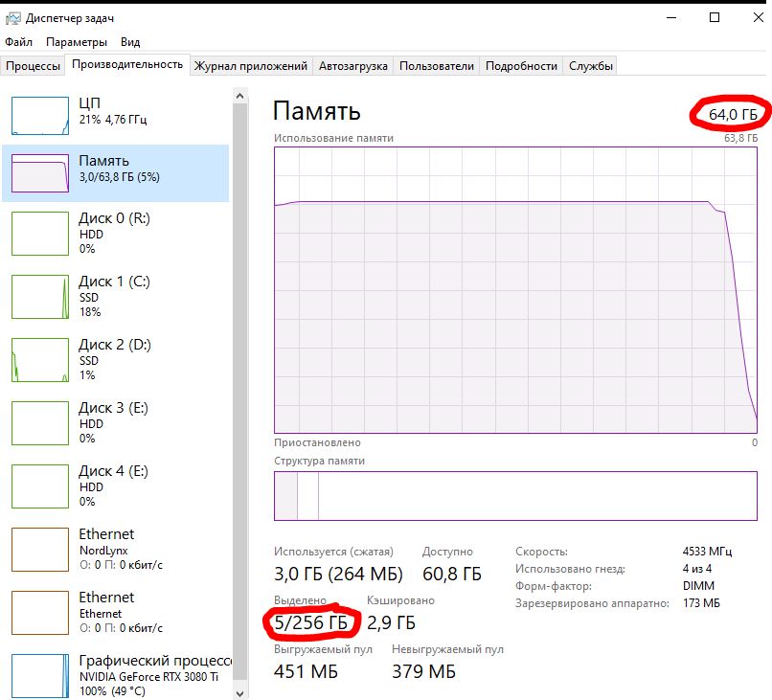Select the ЦП 21% 4,76 ГГц entry
This screenshot has height=700, width=772.
tap(116, 116)
